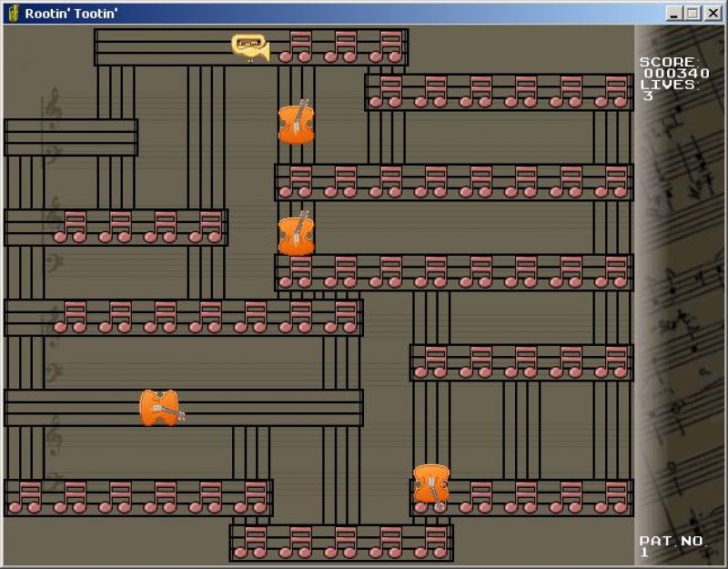Click the LIVES label

(x=669, y=85)
